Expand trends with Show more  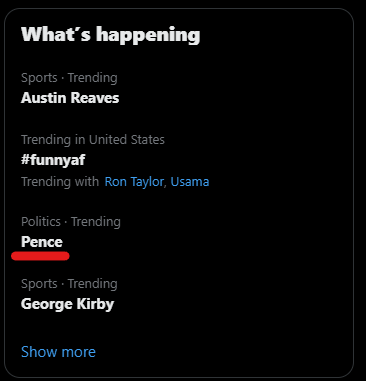click(58, 352)
